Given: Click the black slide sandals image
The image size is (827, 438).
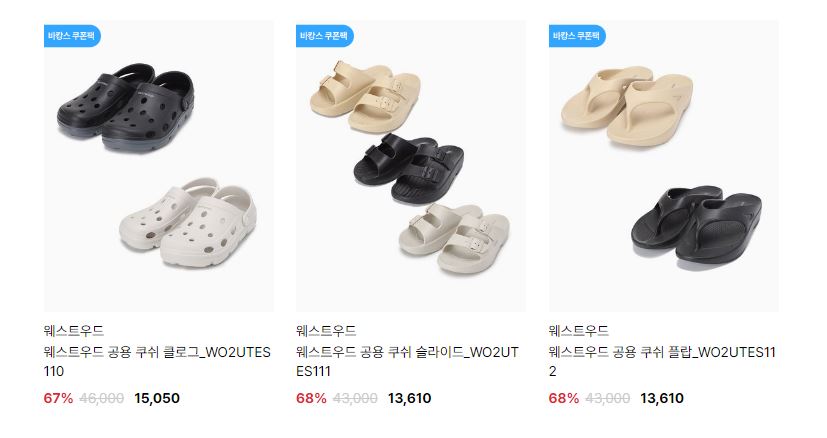Looking at the screenshot, I should 409,167.
